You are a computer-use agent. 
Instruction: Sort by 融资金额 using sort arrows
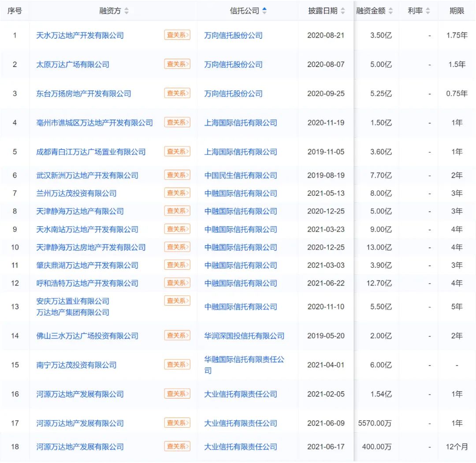pos(390,11)
